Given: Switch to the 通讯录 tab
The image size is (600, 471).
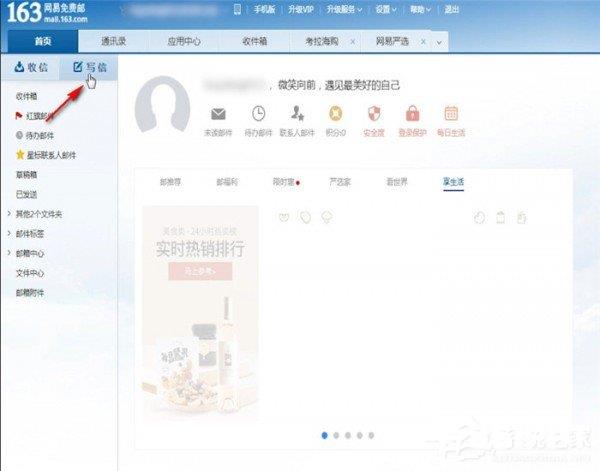Looking at the screenshot, I should tap(113, 41).
